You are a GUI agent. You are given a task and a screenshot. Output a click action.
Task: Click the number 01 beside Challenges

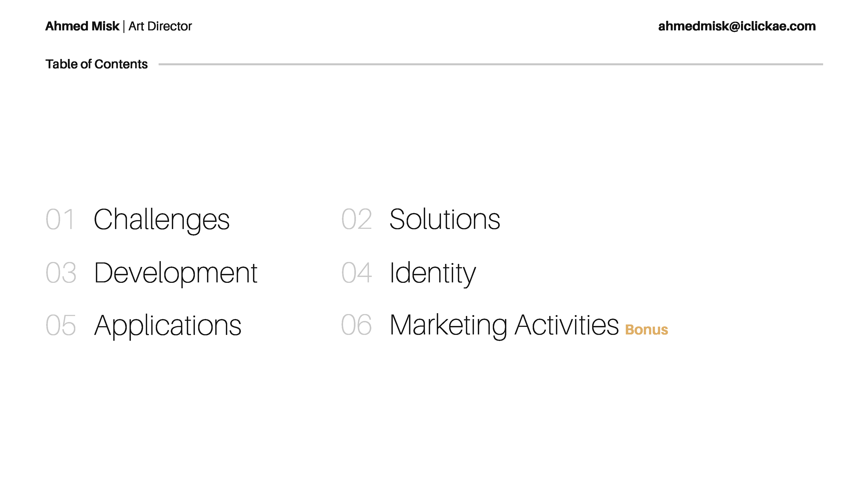60,220
